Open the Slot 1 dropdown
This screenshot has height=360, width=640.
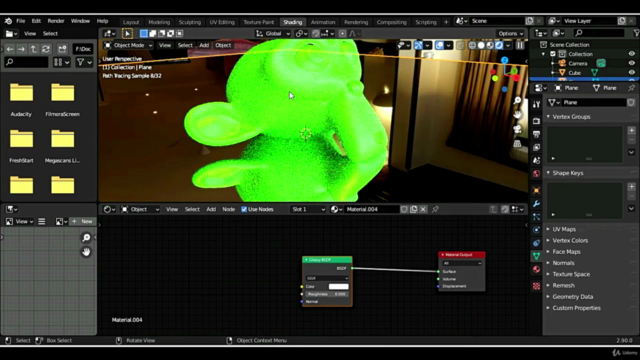click(x=308, y=209)
